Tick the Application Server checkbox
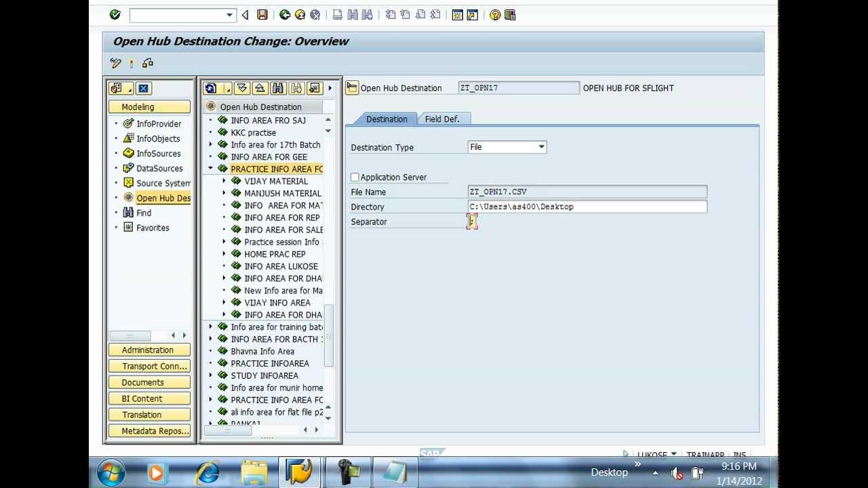 pyautogui.click(x=355, y=177)
